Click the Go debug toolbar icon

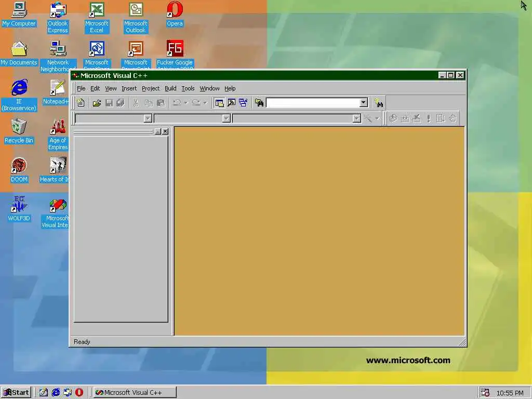tap(441, 118)
